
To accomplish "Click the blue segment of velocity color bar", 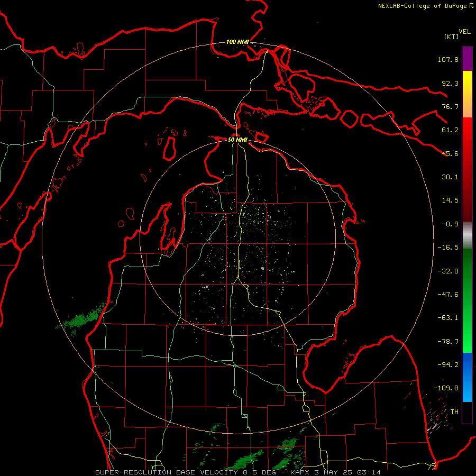I will (x=467, y=377).
